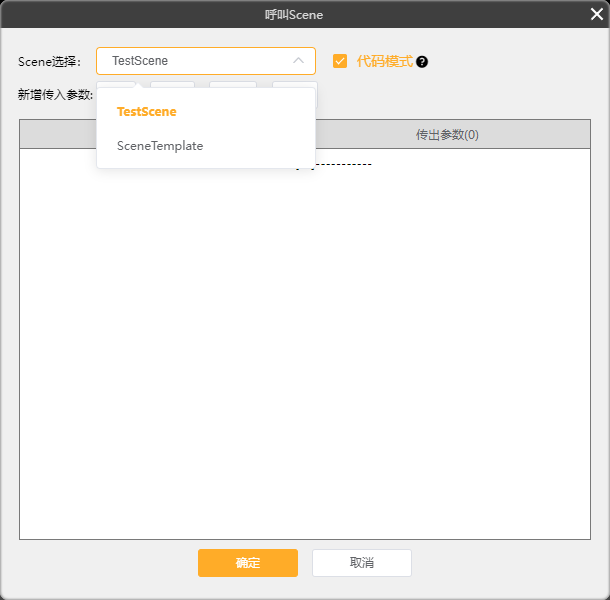The height and width of the screenshot is (600, 610).
Task: Click the left parameter tab header
Action: 58,134
